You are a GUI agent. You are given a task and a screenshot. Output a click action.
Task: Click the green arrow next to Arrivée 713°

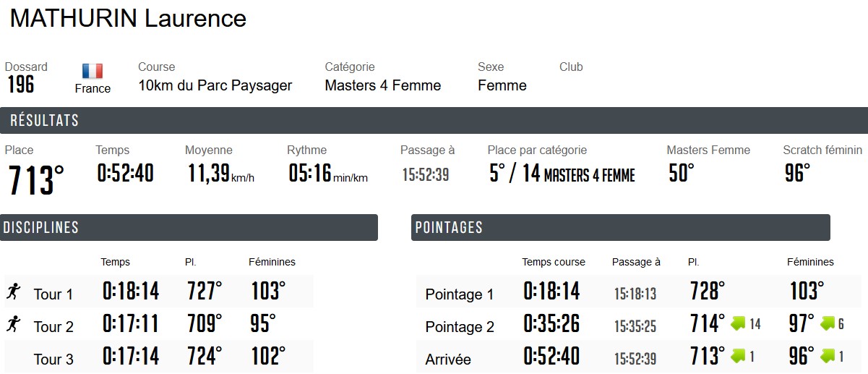pyautogui.click(x=738, y=356)
